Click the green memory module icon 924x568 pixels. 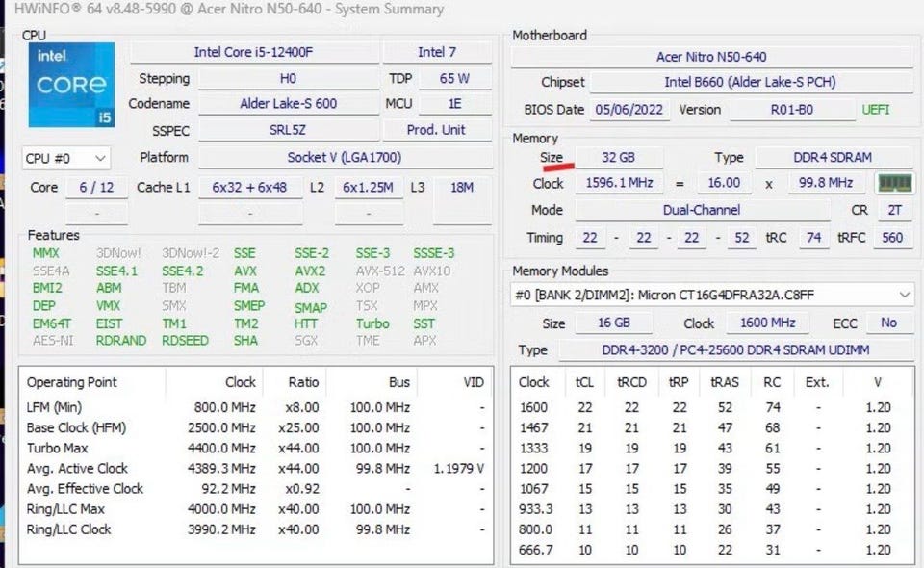point(894,183)
